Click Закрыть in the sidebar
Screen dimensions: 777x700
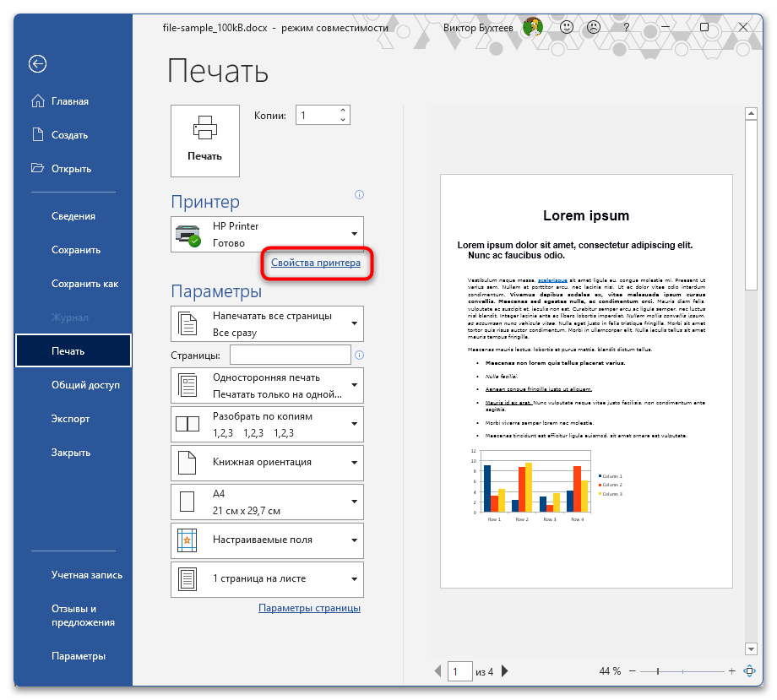(x=73, y=453)
